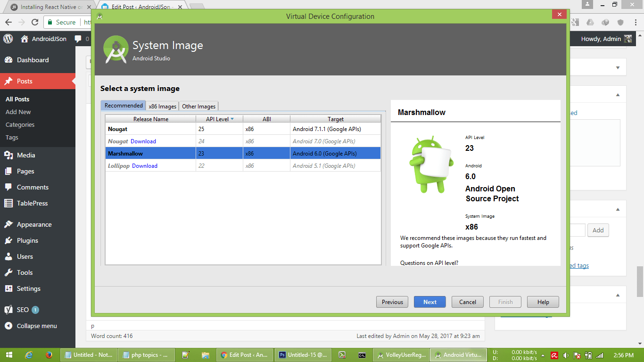
Task: Click the Chrome back arrow
Action: (x=8, y=22)
